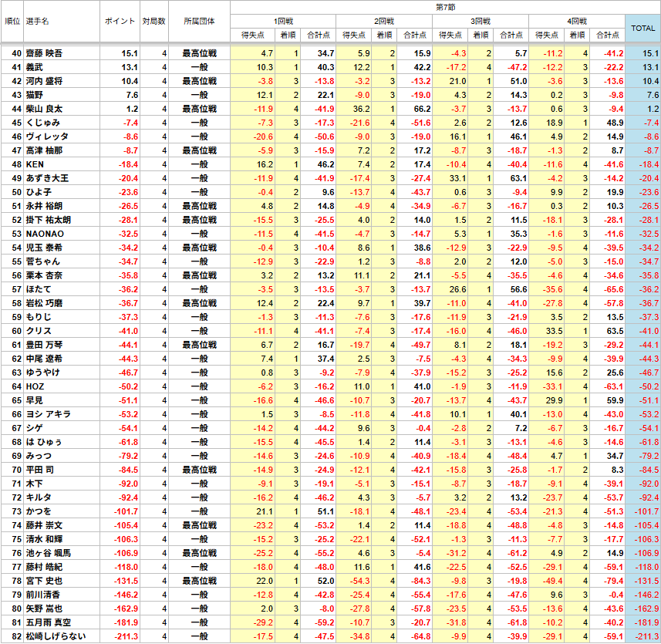Select player name 藤村 皓紀
The height and width of the screenshot is (644, 661).
coord(44,568)
